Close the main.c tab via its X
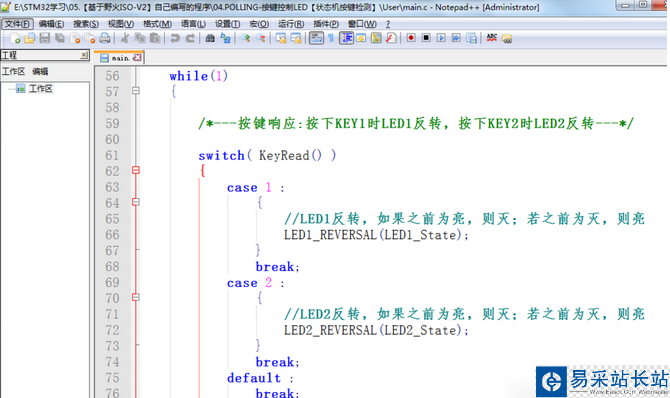This screenshot has width=670, height=398. [137, 57]
